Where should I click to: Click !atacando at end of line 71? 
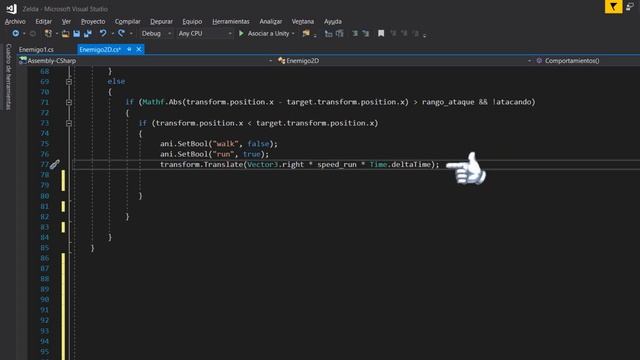click(512, 102)
